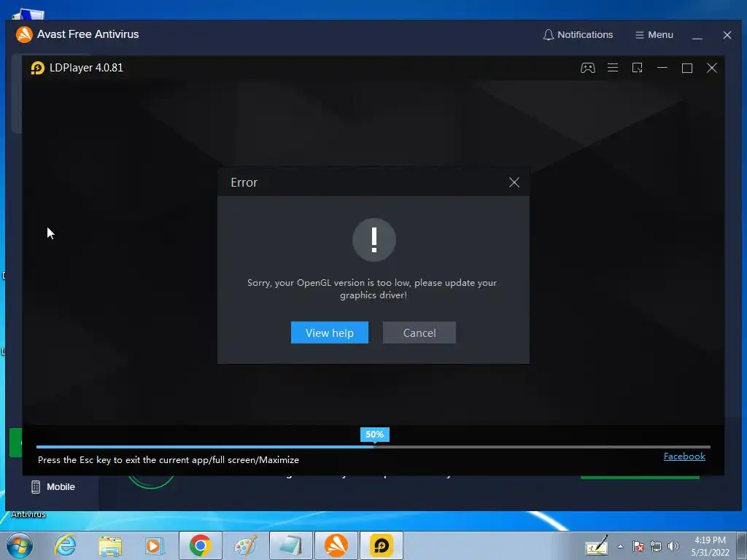Click the Avast logo icon

[24, 34]
